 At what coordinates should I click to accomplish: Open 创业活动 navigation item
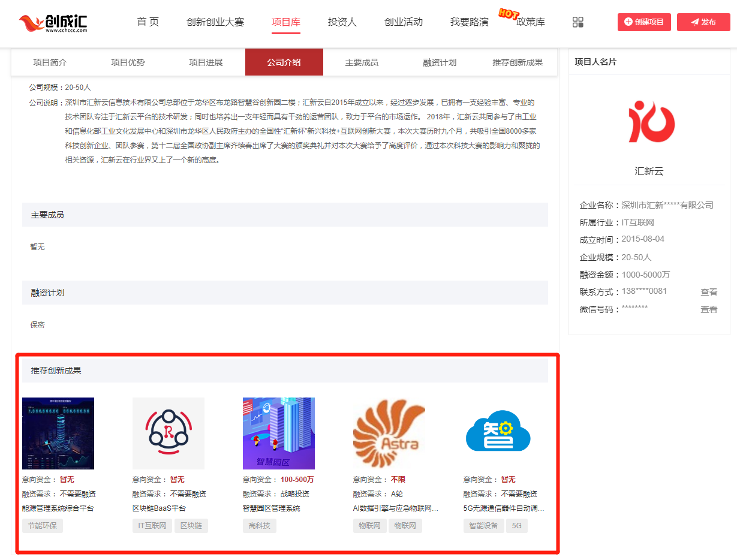pos(404,22)
